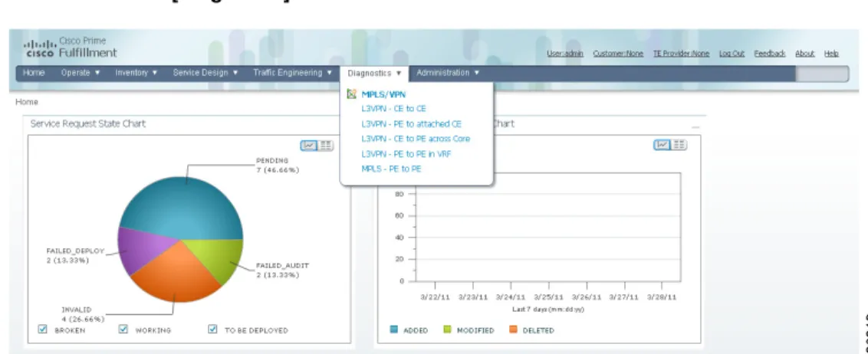The image size is (868, 354).
Task: Switch Service Request State Chart to table view
Action: [x=325, y=146]
